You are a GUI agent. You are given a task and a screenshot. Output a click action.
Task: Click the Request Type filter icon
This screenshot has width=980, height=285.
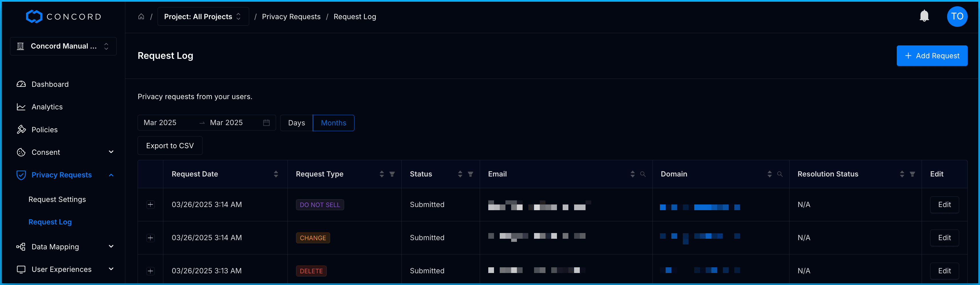point(392,174)
